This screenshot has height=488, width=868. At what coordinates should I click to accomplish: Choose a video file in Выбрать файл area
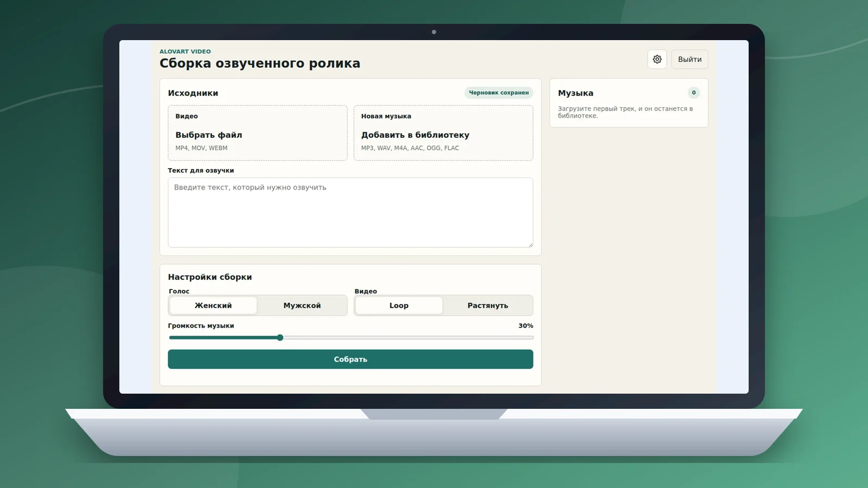point(258,133)
